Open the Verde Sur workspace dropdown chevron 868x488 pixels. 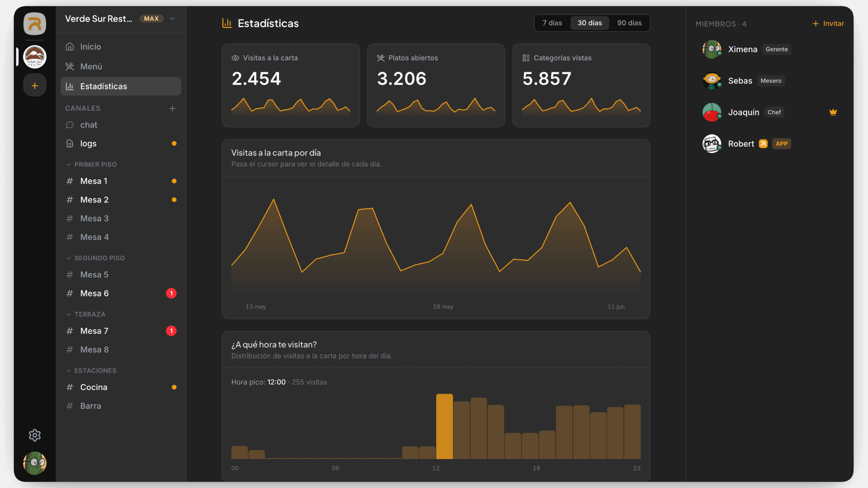[x=172, y=19]
